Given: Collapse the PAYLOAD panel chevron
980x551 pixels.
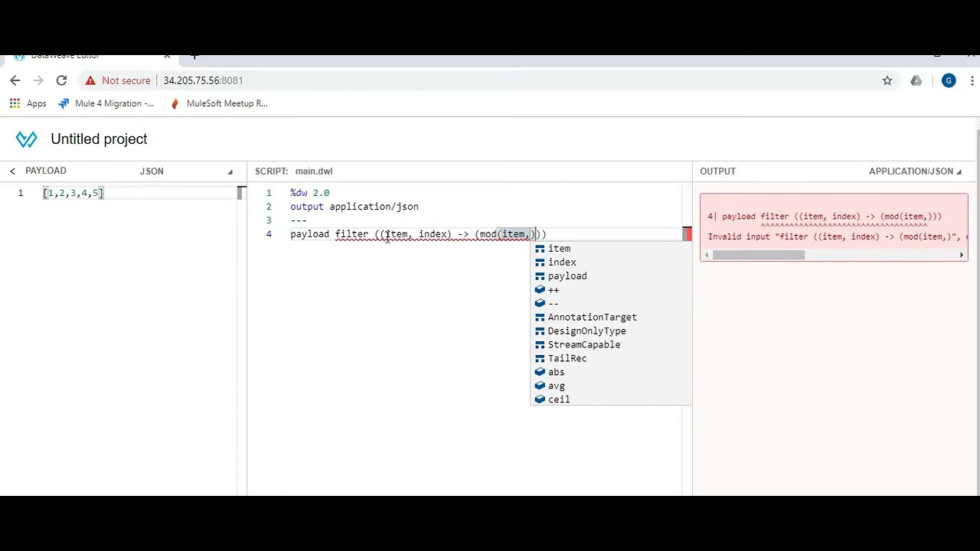Looking at the screenshot, I should point(12,171).
